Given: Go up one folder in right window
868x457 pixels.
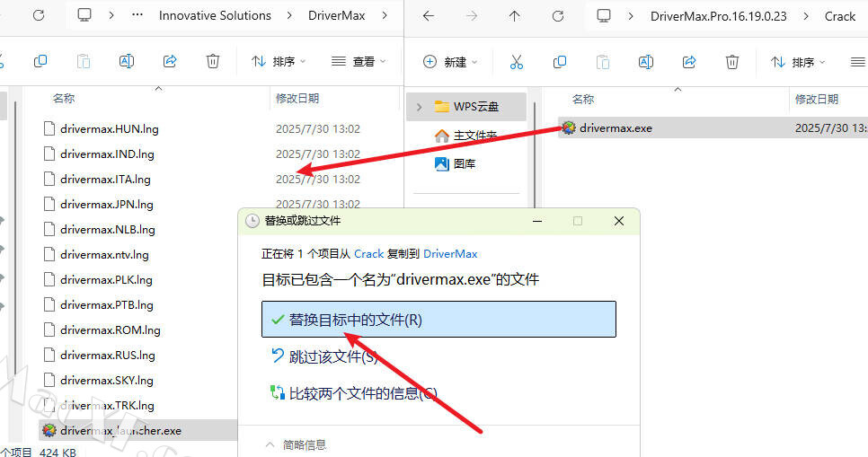Looking at the screenshot, I should tap(515, 16).
